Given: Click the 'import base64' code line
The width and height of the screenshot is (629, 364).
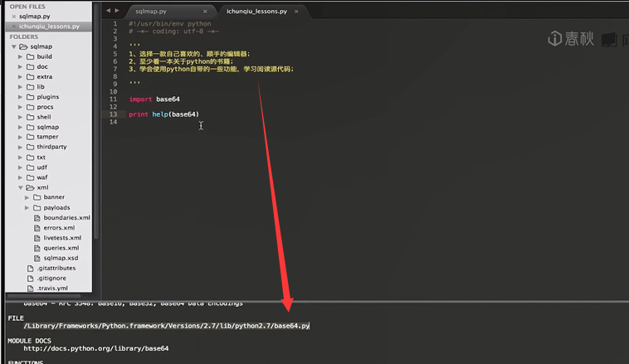Looking at the screenshot, I should pos(154,99).
